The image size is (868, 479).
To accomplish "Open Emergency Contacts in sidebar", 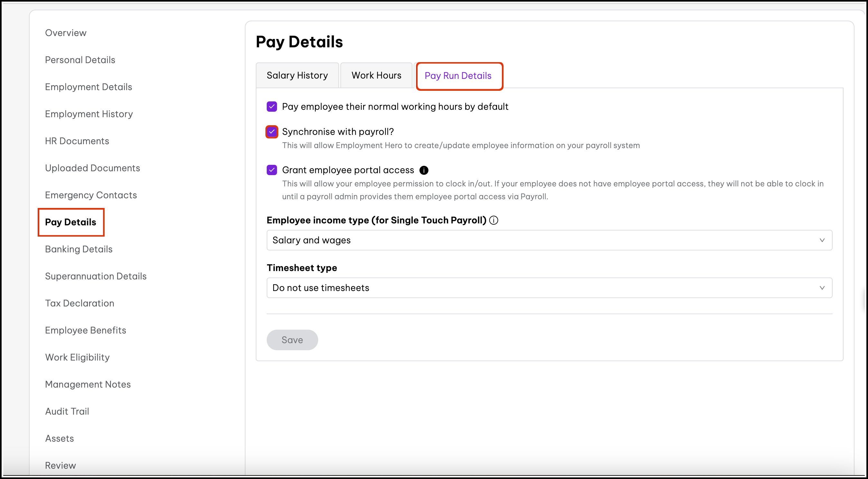I will point(91,195).
